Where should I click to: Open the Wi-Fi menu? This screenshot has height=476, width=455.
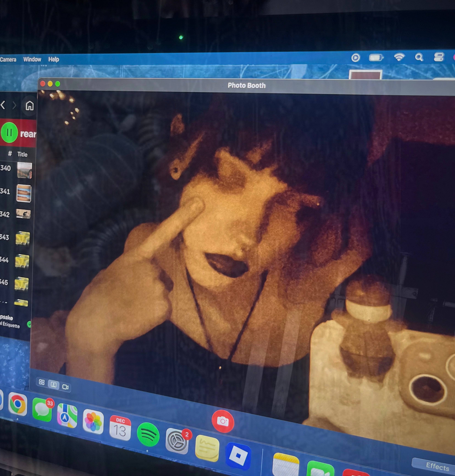tap(399, 57)
